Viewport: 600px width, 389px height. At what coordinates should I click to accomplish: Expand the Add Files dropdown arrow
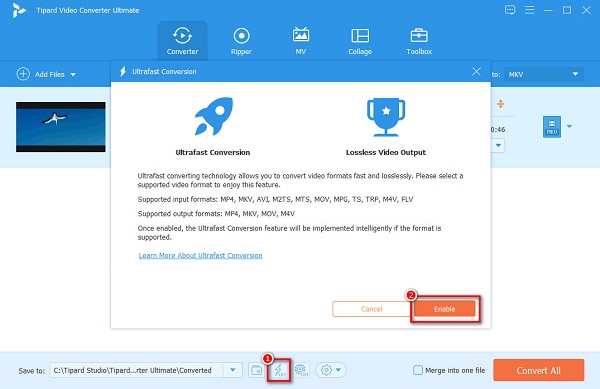pyautogui.click(x=73, y=75)
